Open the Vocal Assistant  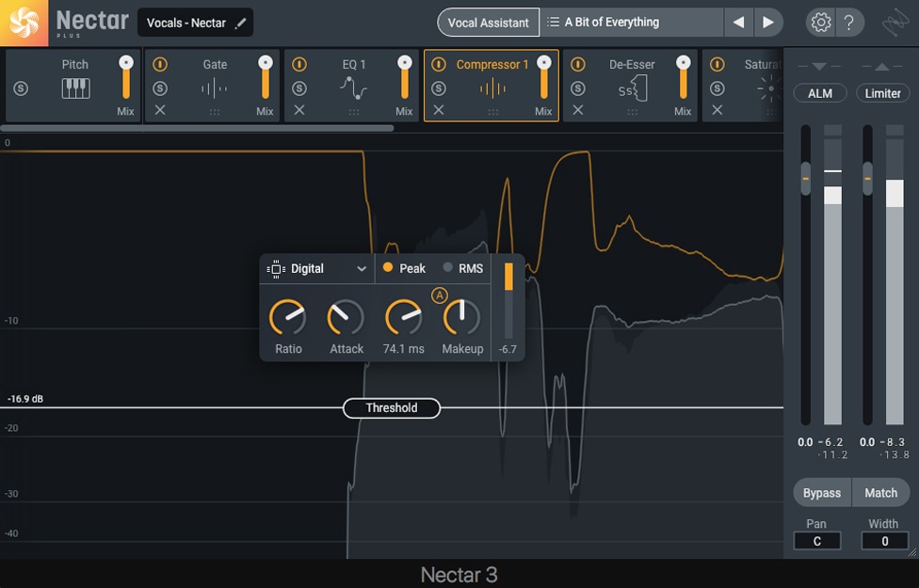point(488,23)
